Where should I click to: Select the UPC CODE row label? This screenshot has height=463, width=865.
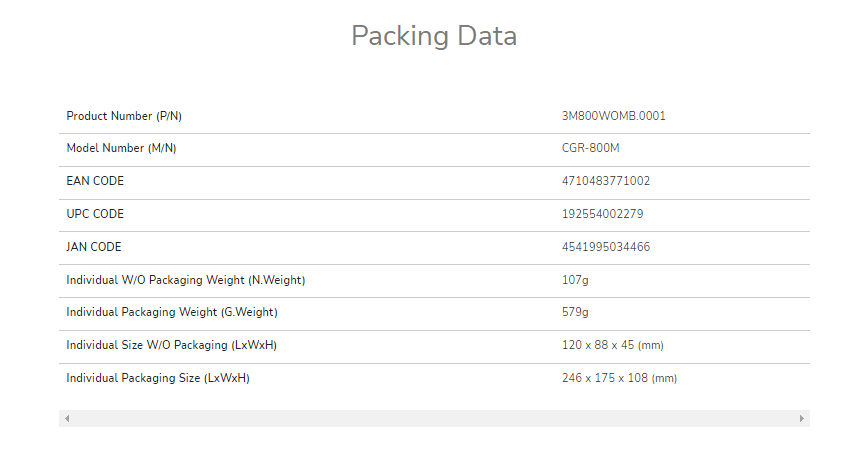pos(95,214)
